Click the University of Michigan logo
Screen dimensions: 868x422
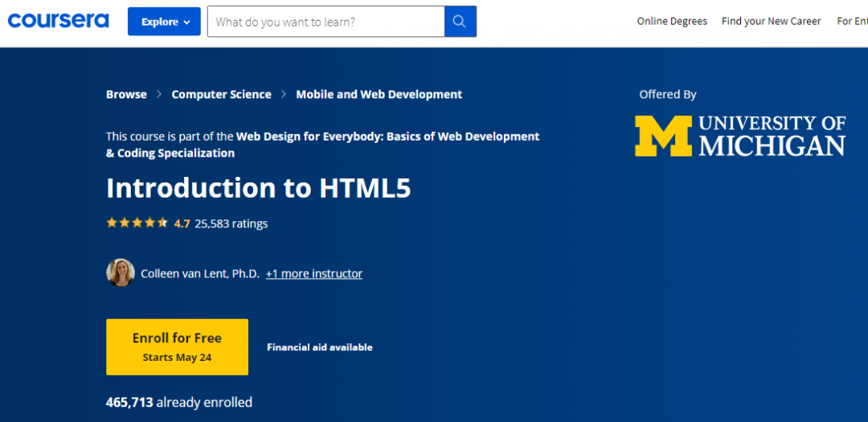(x=740, y=136)
